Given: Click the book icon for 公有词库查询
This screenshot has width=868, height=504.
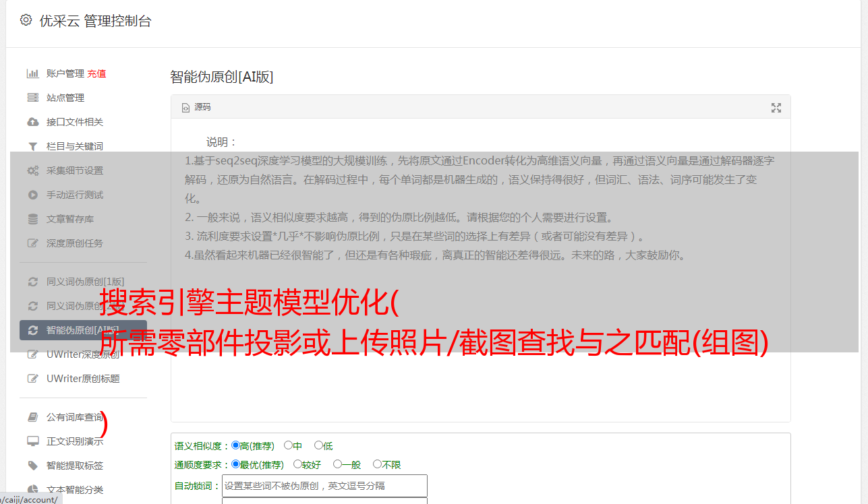Looking at the screenshot, I should [x=32, y=417].
